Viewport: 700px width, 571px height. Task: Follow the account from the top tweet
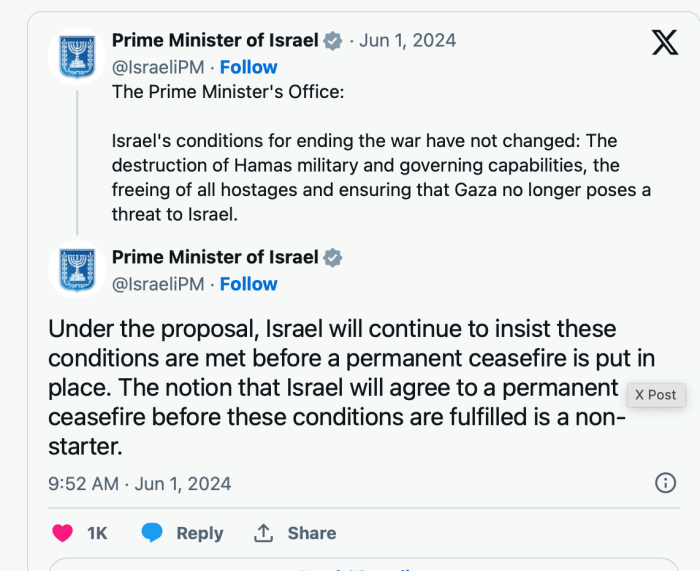[248, 67]
